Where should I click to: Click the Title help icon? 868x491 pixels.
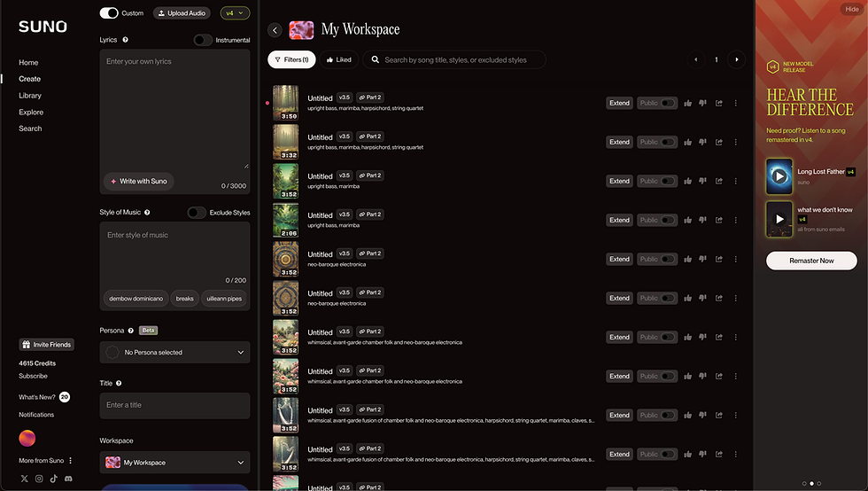tap(119, 384)
